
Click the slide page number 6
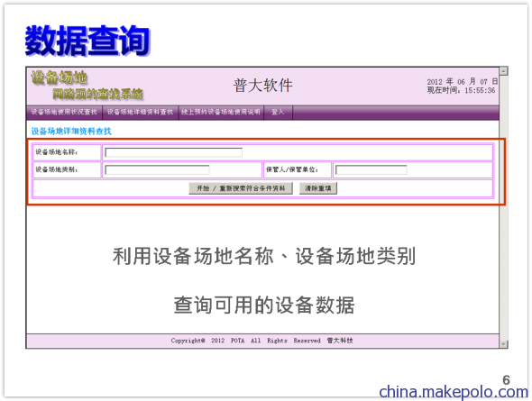(x=506, y=380)
